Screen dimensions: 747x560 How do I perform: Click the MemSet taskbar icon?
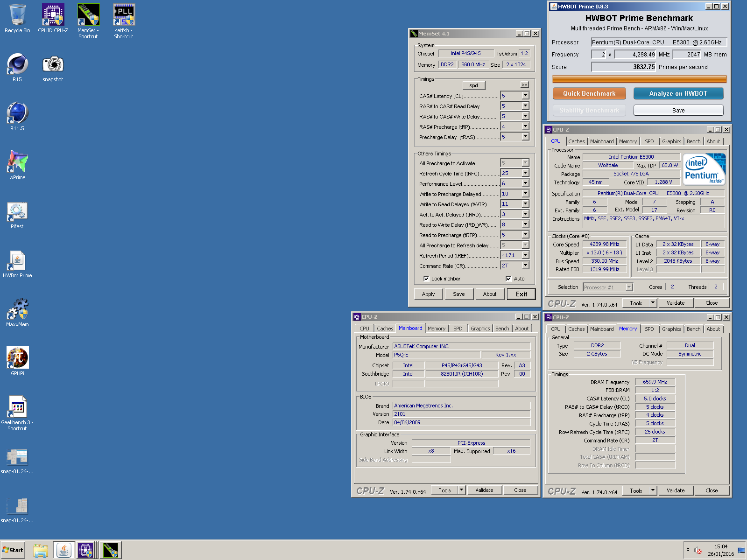pos(111,550)
